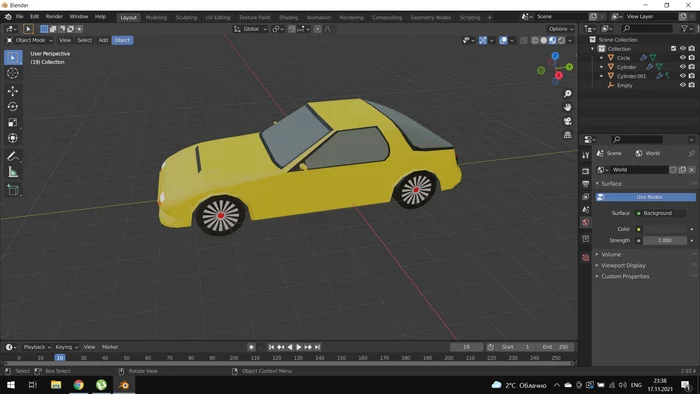The height and width of the screenshot is (394, 700).
Task: Expand the Cylinder.001 object in outliner
Action: tap(601, 76)
